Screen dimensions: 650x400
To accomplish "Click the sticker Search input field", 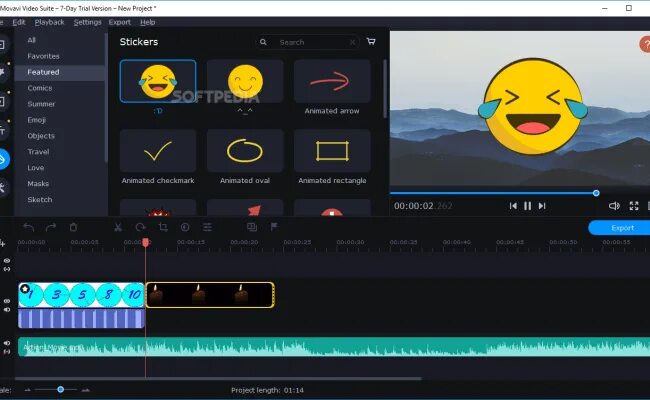I will point(307,42).
